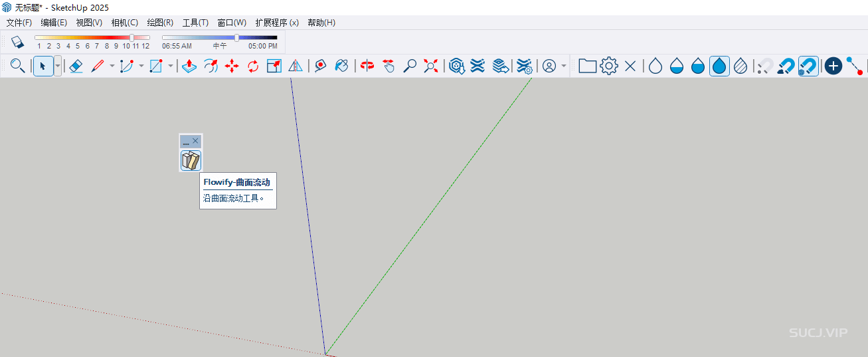Select the half-filled water drop style
The image size is (868, 357).
tap(677, 66)
